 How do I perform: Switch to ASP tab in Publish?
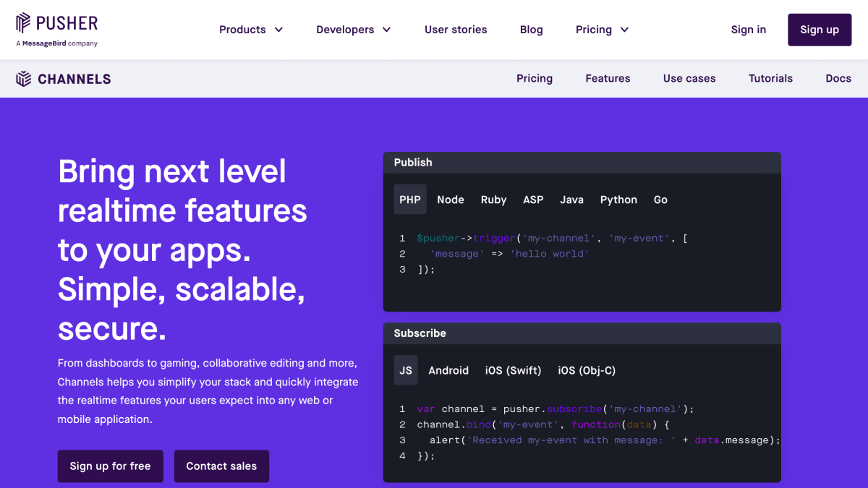click(533, 200)
